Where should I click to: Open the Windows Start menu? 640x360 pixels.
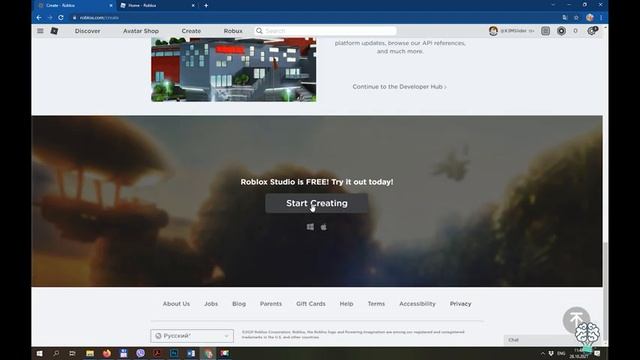click(40, 353)
